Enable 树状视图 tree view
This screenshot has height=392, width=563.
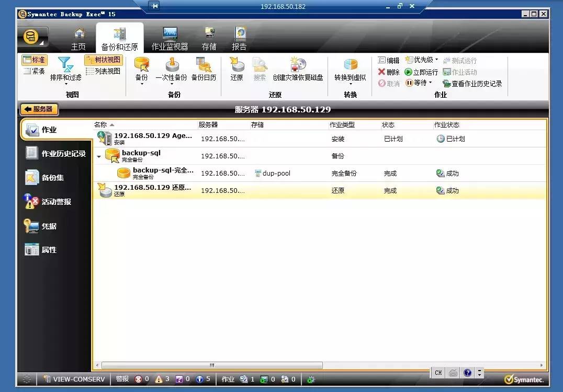(x=104, y=60)
